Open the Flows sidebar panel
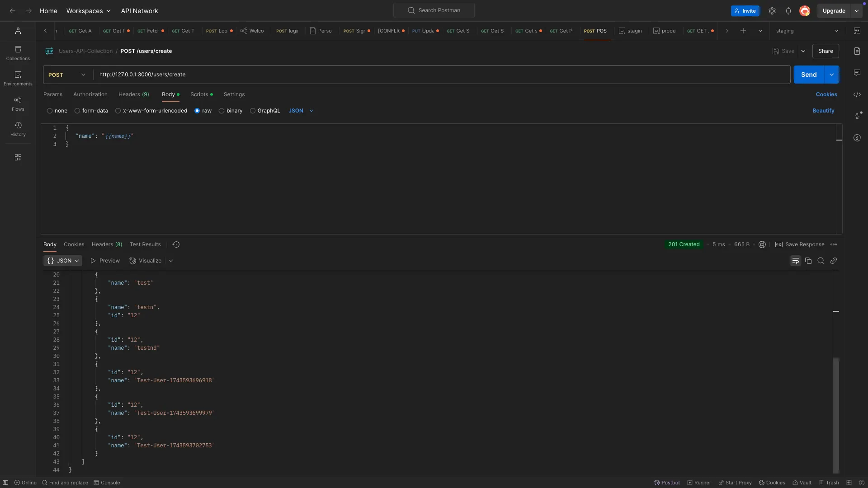868x488 pixels. 18,103
